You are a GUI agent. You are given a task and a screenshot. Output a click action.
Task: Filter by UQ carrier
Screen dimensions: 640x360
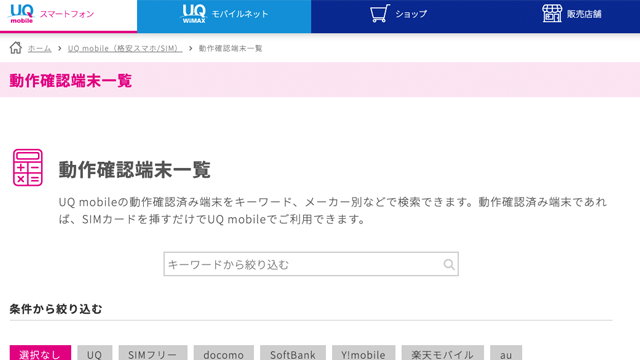coord(95,353)
